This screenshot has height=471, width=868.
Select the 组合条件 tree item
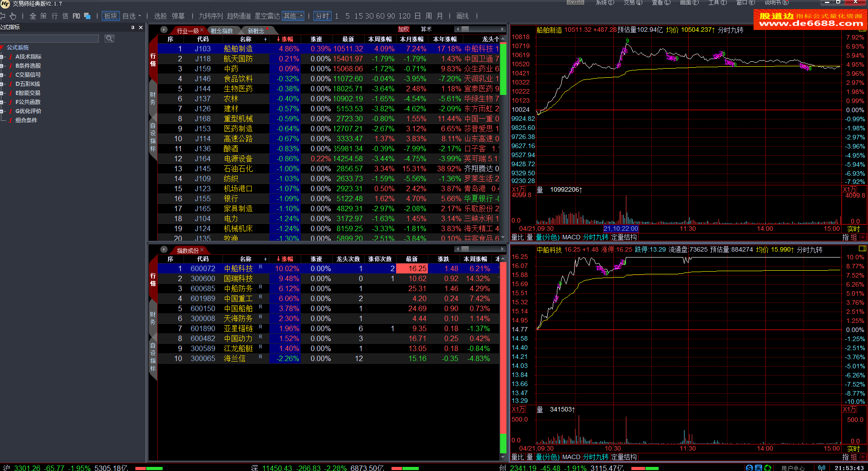(x=26, y=120)
